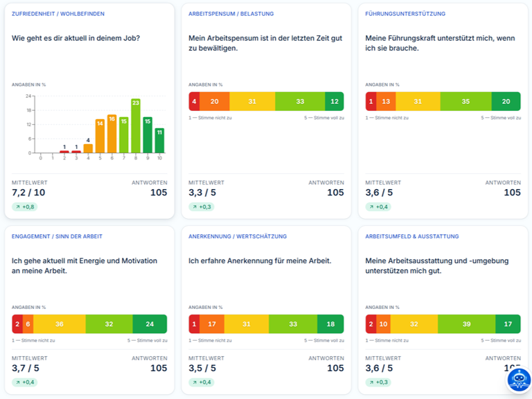
Task: Click the dark green 20 segment in Führungsunterstützung
Action: 506,101
